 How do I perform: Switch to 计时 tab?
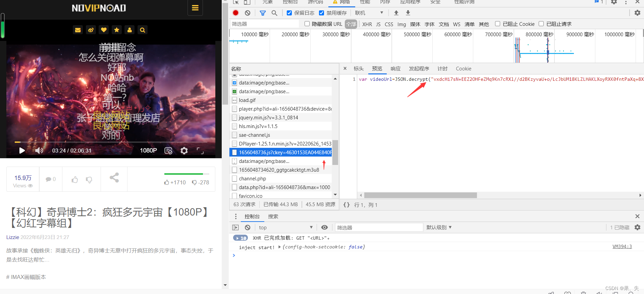point(442,68)
